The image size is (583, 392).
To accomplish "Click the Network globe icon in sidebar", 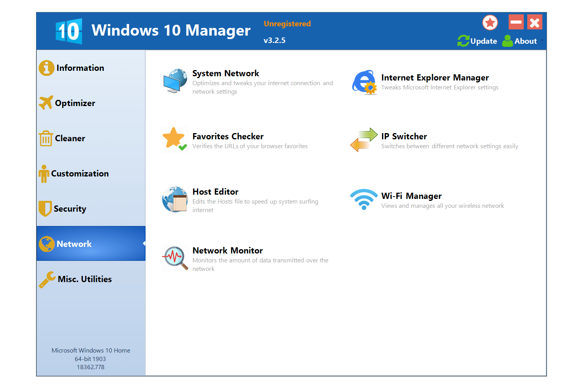I will [x=47, y=244].
